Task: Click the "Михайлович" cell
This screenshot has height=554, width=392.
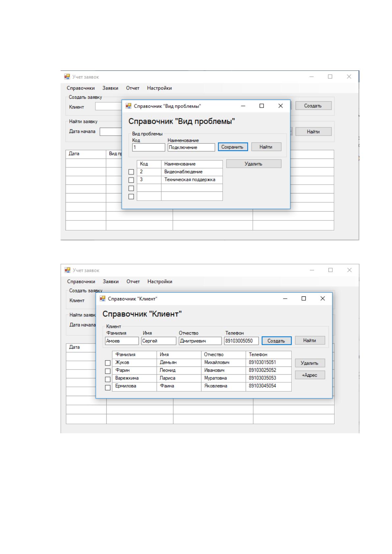Action: (223, 362)
